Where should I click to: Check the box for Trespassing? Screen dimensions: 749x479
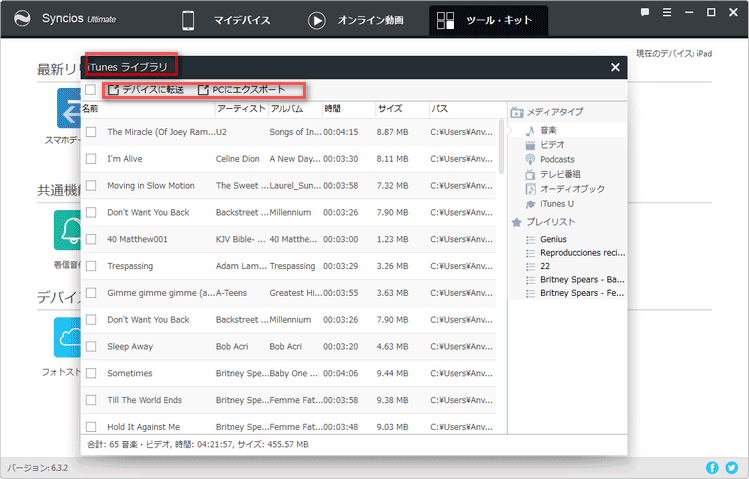tap(91, 266)
